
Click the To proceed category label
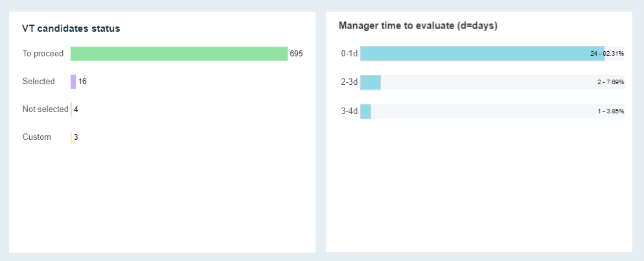(43, 54)
